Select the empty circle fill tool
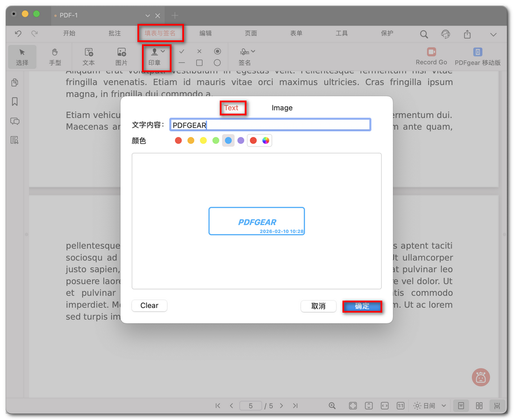The width and height of the screenshot is (514, 420). click(x=217, y=63)
